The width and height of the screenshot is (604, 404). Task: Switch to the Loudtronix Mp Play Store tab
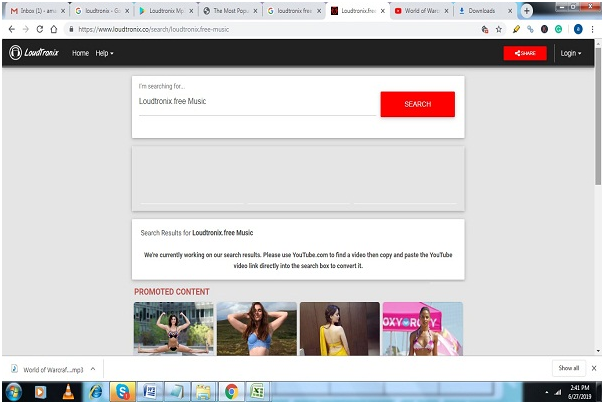166,11
